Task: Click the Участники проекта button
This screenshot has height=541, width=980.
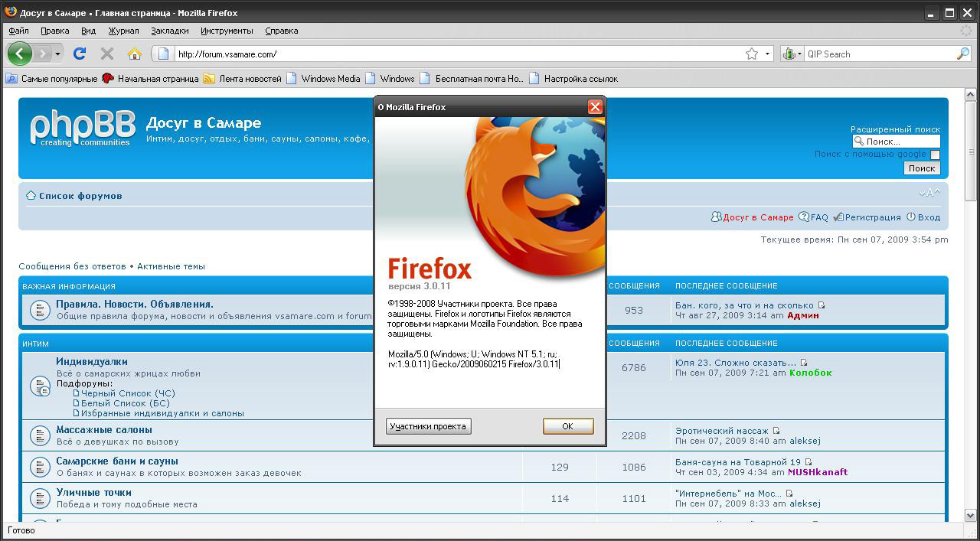Action: point(428,426)
